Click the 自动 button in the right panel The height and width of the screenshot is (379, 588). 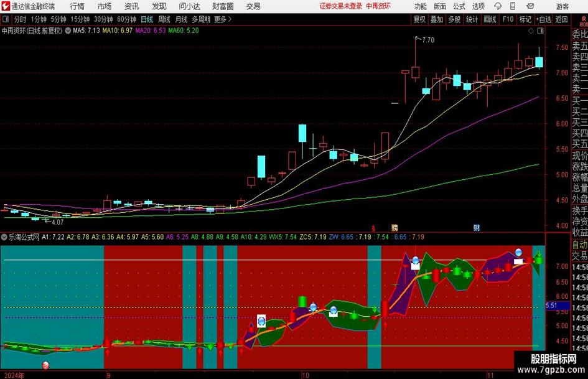580,245
